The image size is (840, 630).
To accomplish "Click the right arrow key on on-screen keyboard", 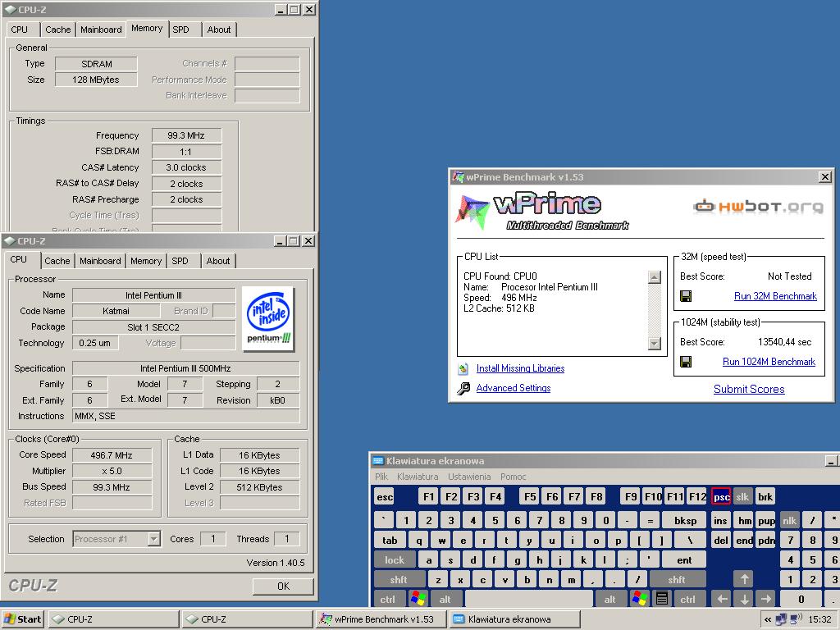I will pos(766,598).
